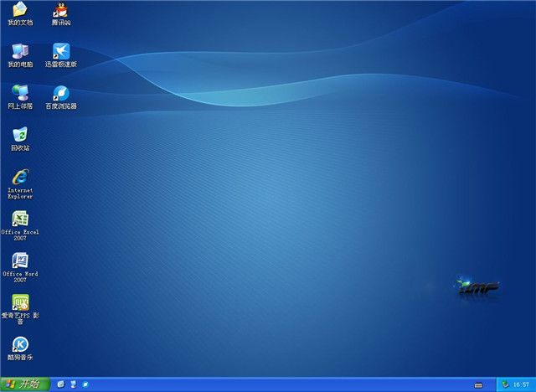Screen dimensions: 536x392
Task: Click the Office Word 2007 shortcut
Action: click(20, 260)
